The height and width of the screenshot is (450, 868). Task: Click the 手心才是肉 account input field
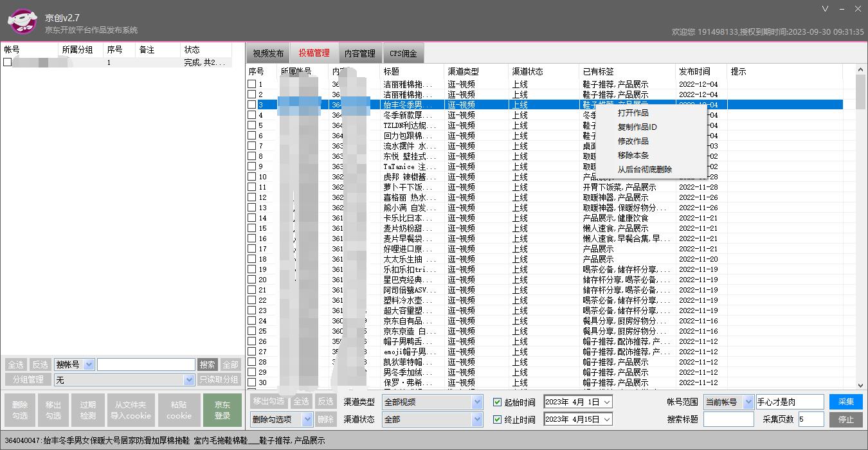pos(790,402)
